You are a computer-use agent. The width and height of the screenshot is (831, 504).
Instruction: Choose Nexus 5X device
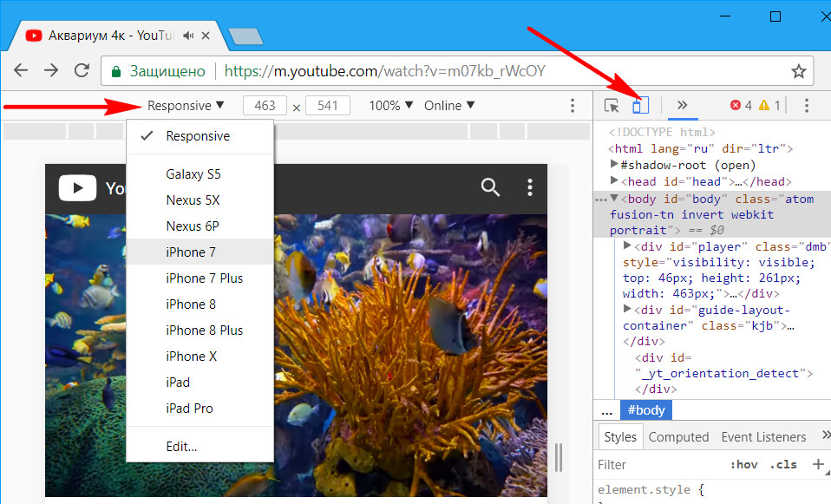pos(200,200)
